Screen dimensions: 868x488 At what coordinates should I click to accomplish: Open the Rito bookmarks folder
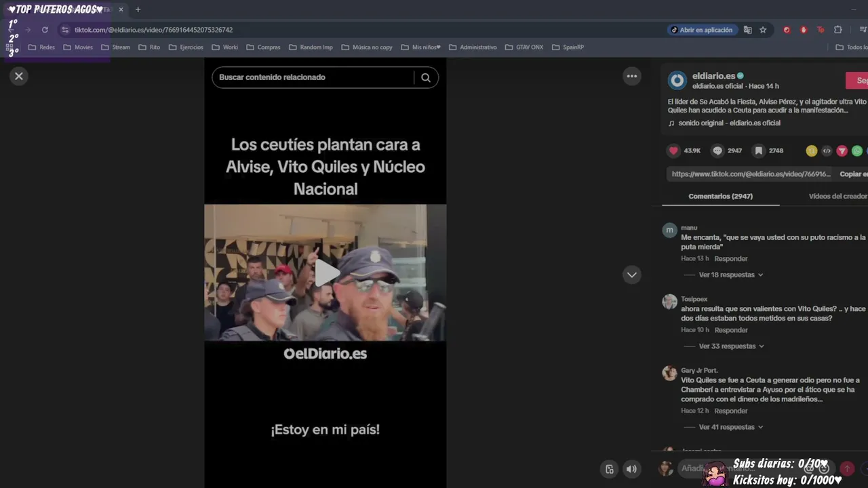coord(149,47)
